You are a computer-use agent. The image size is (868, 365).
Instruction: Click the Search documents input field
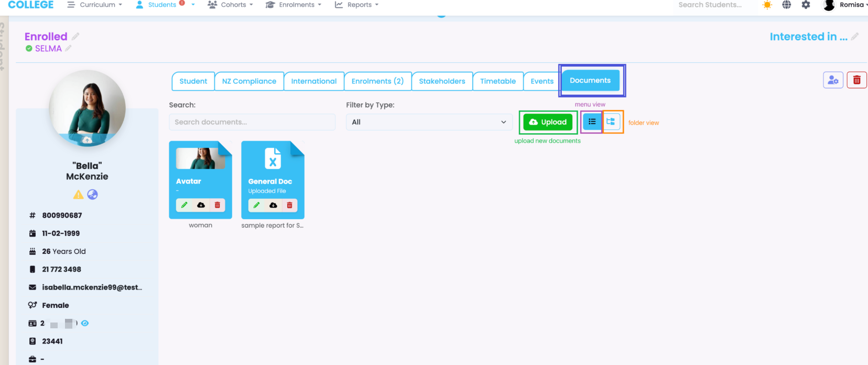tap(252, 122)
